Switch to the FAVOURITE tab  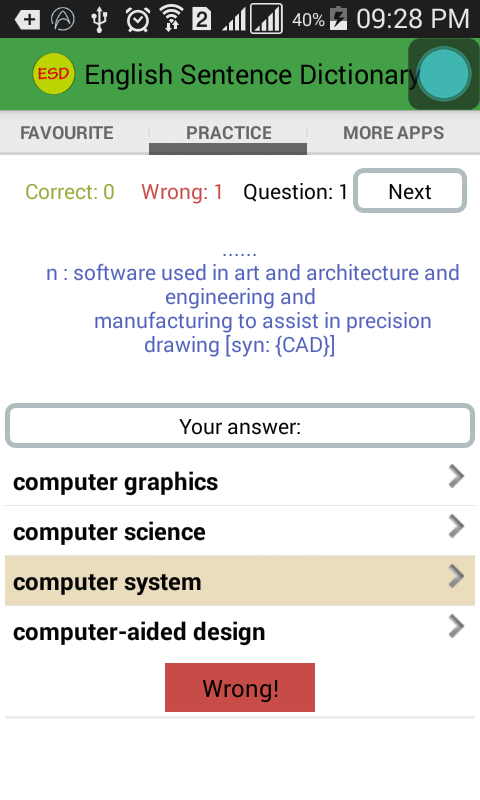click(67, 133)
